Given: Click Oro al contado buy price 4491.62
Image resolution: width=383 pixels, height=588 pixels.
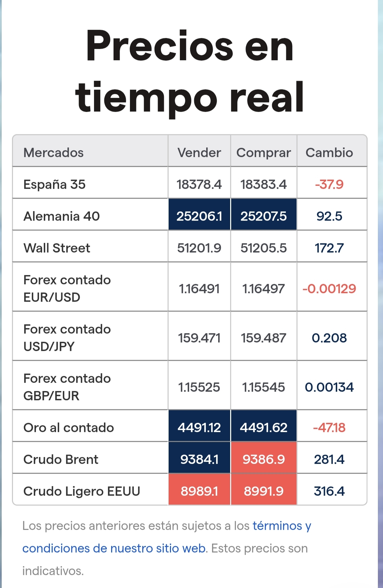Looking at the screenshot, I should click(264, 428).
